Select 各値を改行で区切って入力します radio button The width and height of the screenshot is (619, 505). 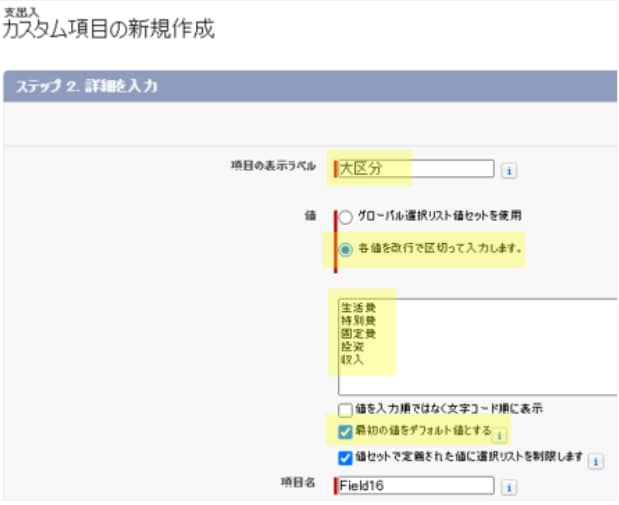[345, 250]
